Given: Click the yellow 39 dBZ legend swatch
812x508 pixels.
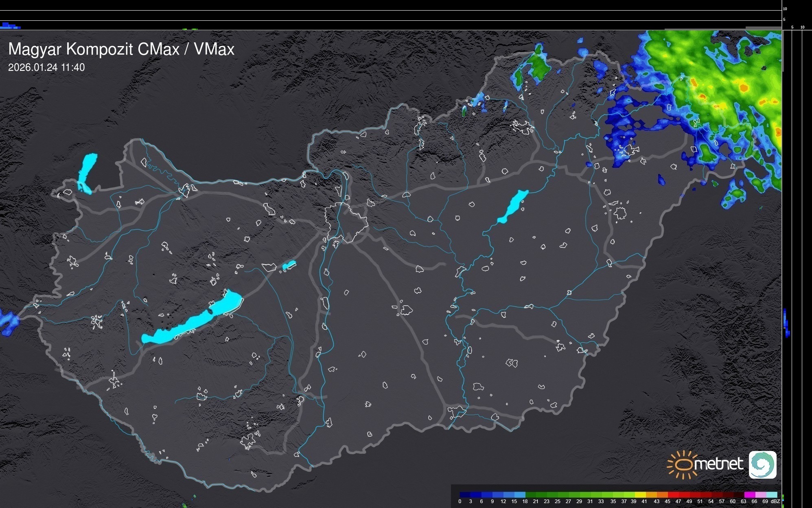Looking at the screenshot, I should click(x=640, y=495).
